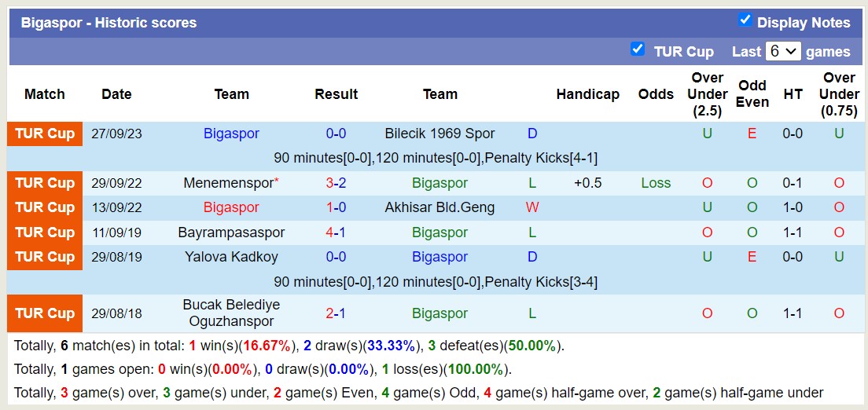Click the 1-0 half-time score in Akhisar row

[793, 207]
